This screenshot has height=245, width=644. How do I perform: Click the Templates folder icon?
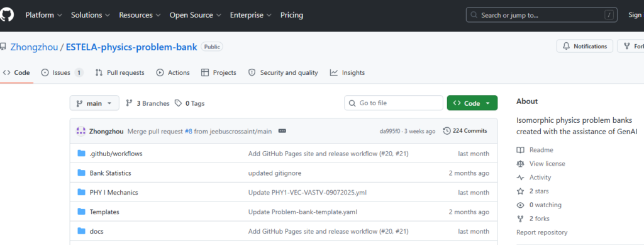coord(81,212)
